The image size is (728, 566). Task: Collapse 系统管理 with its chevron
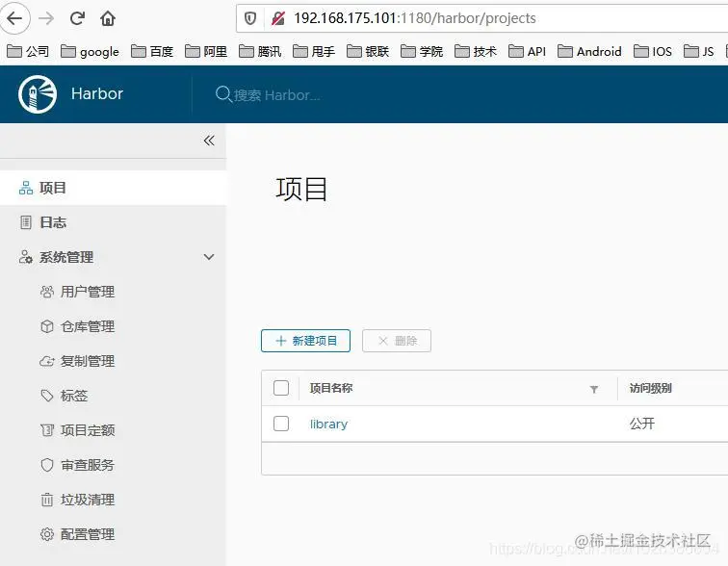[209, 257]
